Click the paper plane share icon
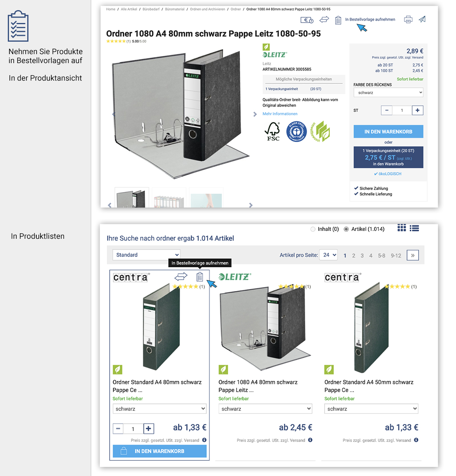 pos(422,19)
